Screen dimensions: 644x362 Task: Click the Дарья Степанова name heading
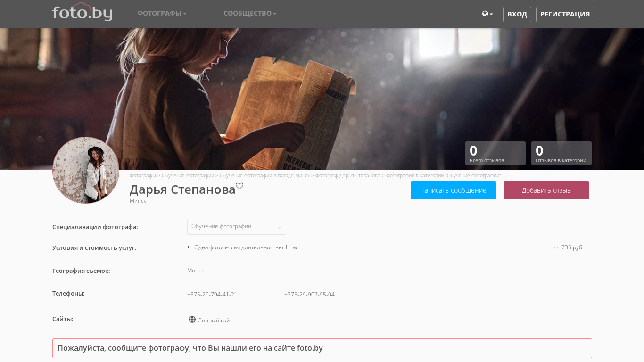pos(182,189)
